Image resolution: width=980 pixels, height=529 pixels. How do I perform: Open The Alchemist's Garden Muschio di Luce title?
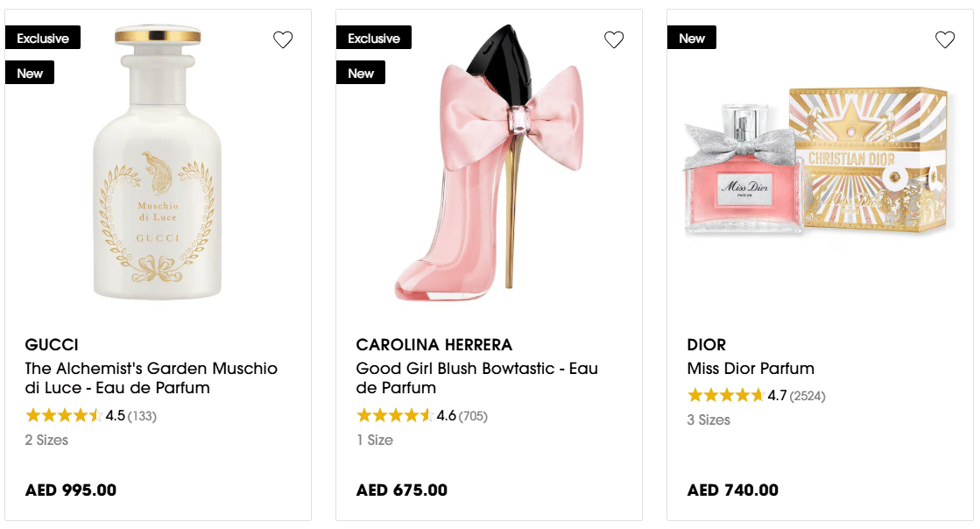(x=151, y=377)
